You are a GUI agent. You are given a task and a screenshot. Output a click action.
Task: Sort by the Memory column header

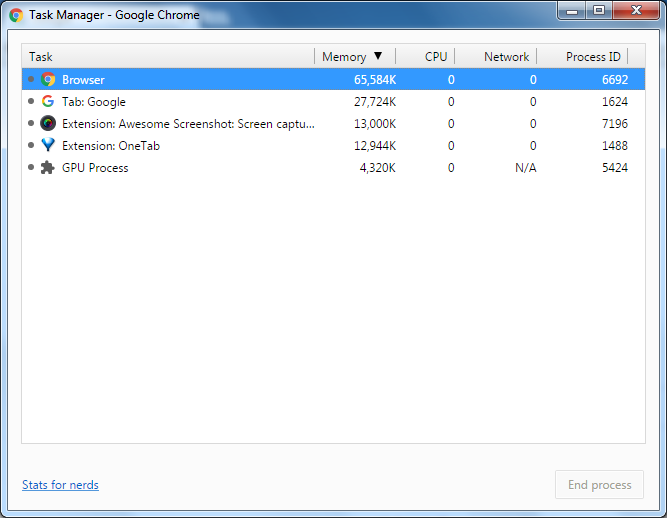click(355, 57)
